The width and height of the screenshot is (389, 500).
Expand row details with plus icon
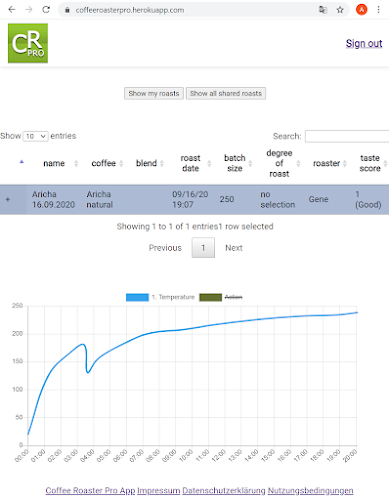click(x=8, y=199)
